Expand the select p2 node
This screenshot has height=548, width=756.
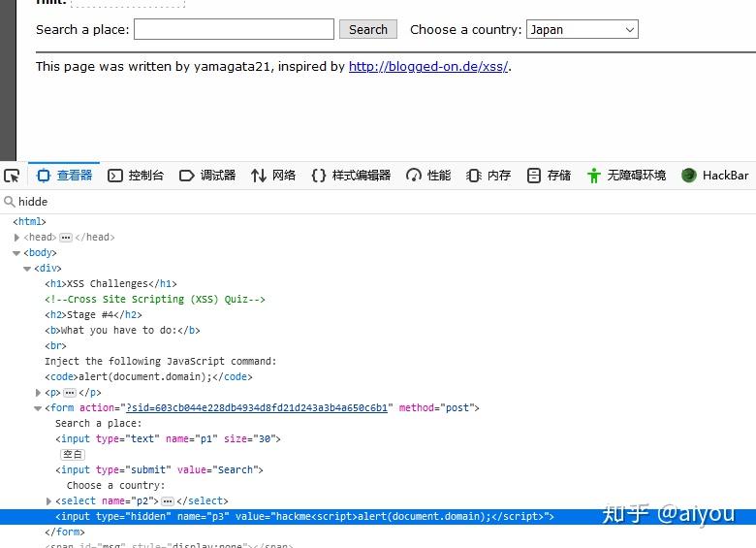[48, 501]
